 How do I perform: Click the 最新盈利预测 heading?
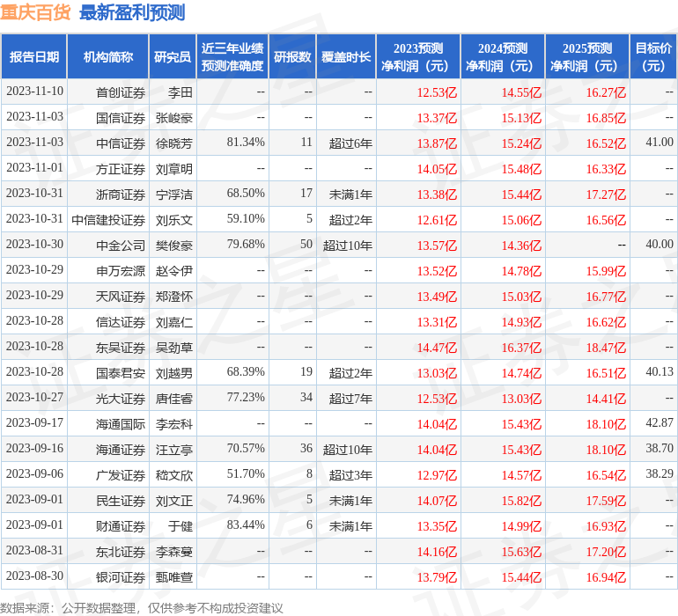(x=132, y=12)
